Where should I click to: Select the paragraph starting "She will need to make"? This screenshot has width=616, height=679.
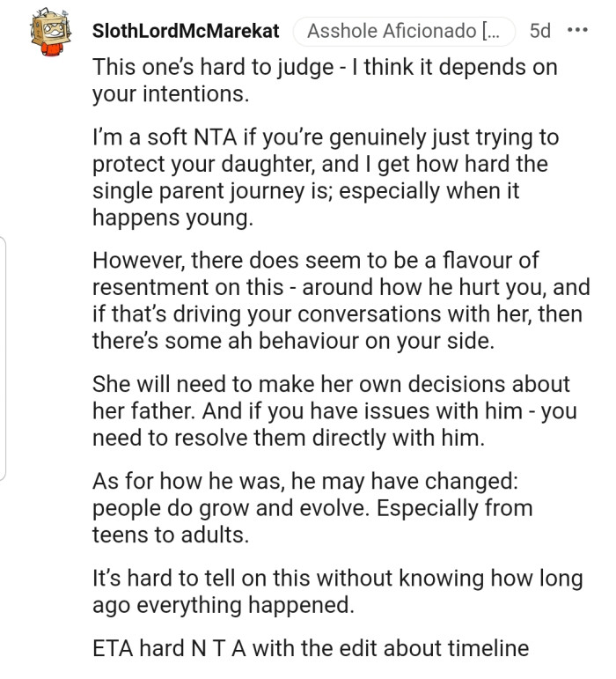tap(334, 410)
